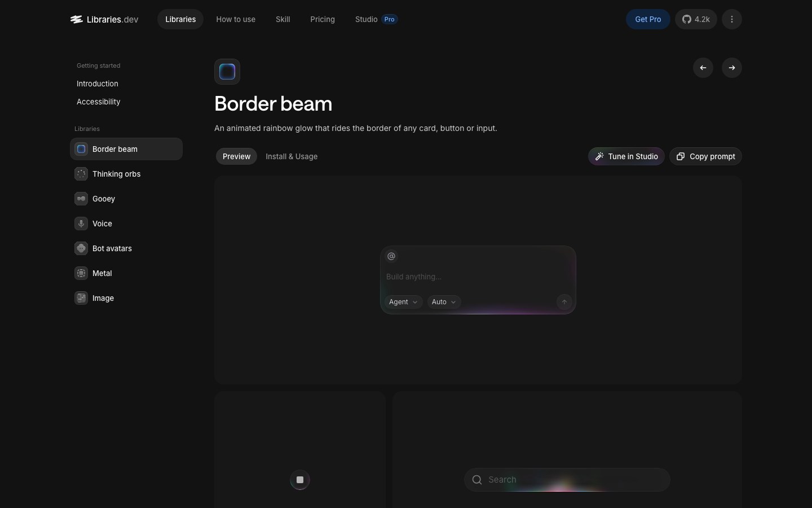Click Tune in Studio button

tap(626, 156)
